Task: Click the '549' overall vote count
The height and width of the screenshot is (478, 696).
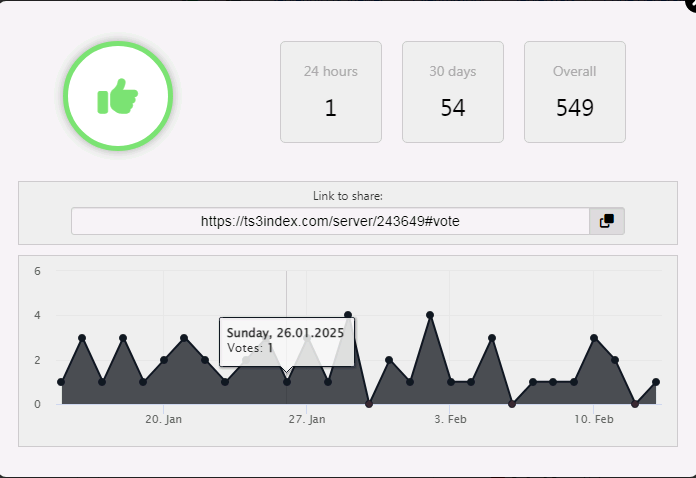Action: (x=575, y=108)
